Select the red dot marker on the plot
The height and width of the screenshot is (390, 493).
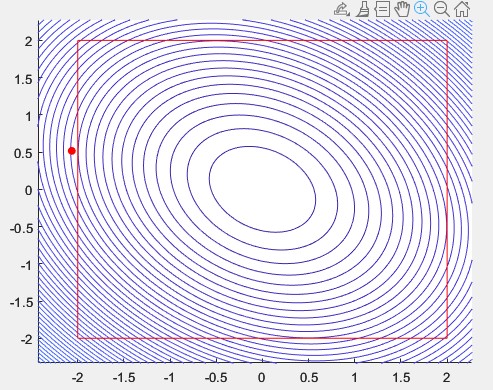coord(72,151)
